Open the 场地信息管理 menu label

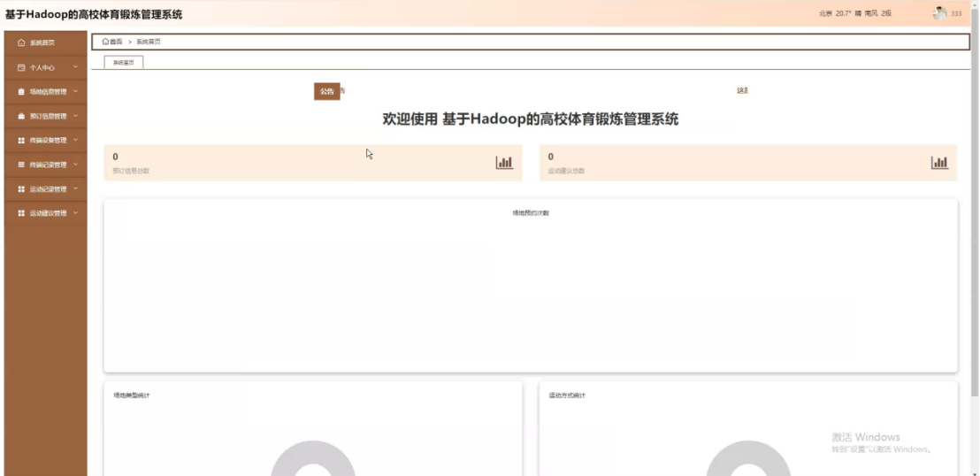coord(48,92)
